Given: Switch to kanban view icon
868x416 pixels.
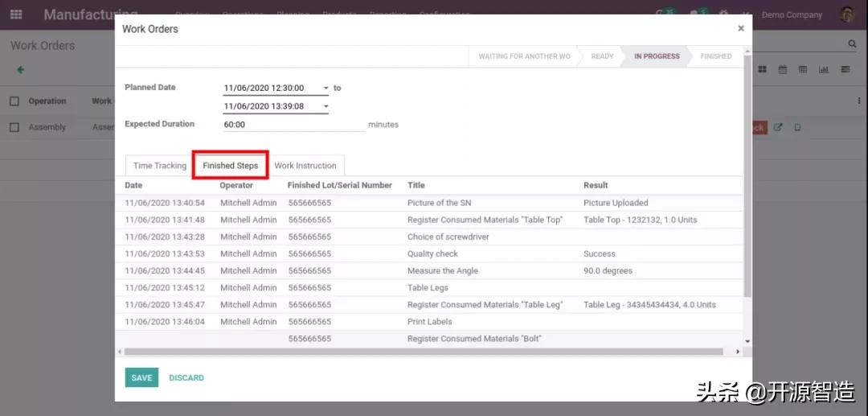Looking at the screenshot, I should (762, 70).
